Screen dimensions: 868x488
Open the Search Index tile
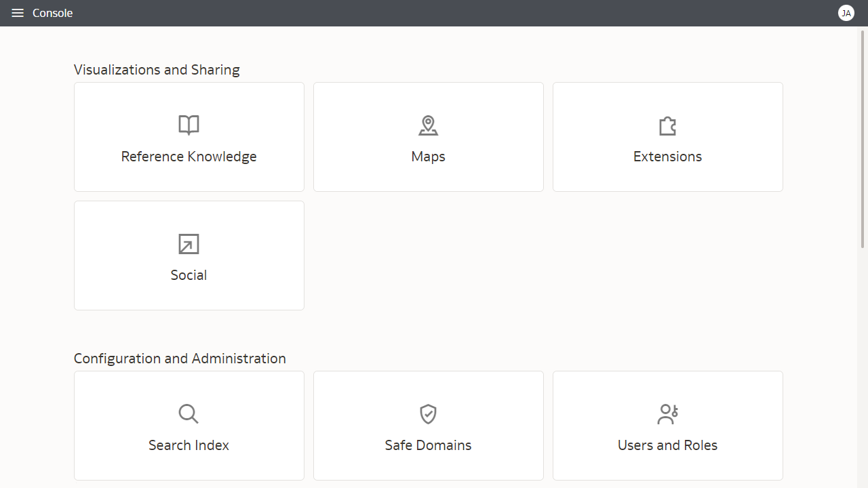pyautogui.click(x=189, y=426)
